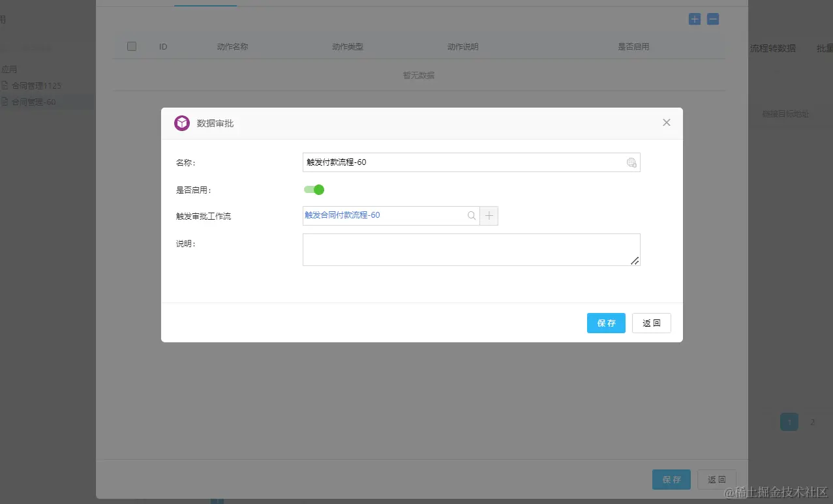Image resolution: width=833 pixels, height=504 pixels.
Task: Click the search icon in workflow field
Action: (472, 216)
